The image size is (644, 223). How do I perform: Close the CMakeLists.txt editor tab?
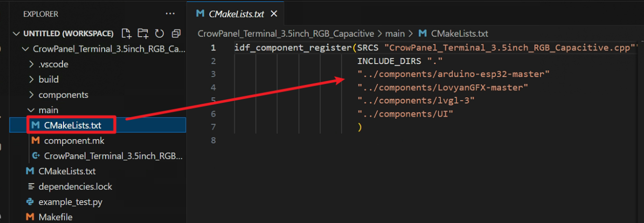pos(274,14)
